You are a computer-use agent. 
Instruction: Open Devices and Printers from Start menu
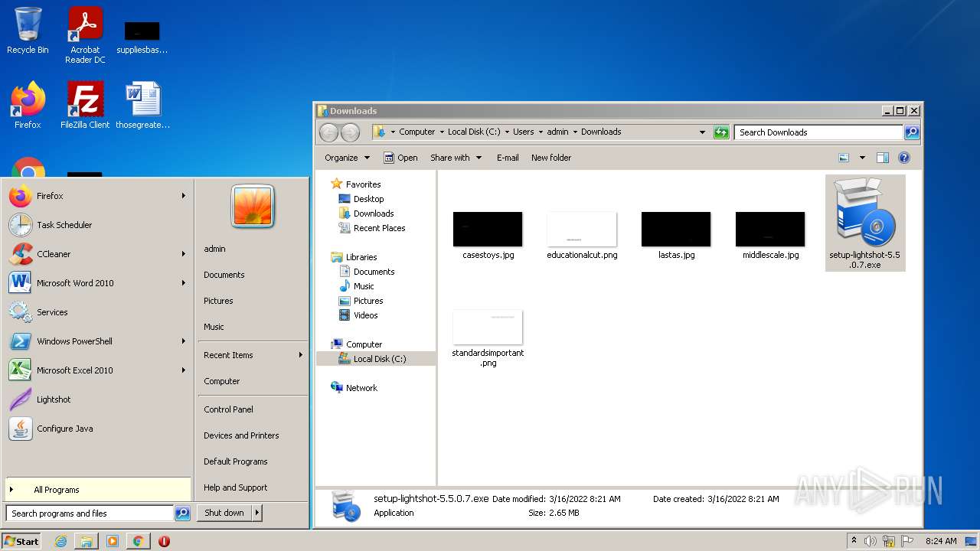241,435
